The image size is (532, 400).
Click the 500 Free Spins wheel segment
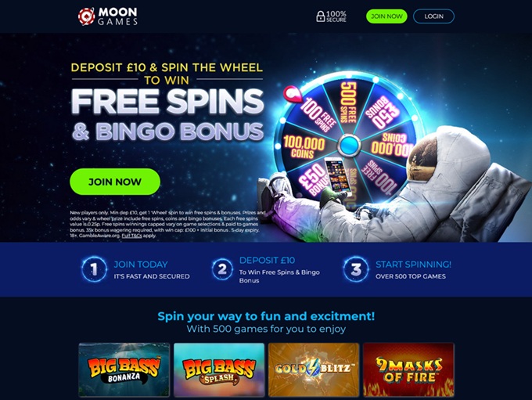click(348, 103)
